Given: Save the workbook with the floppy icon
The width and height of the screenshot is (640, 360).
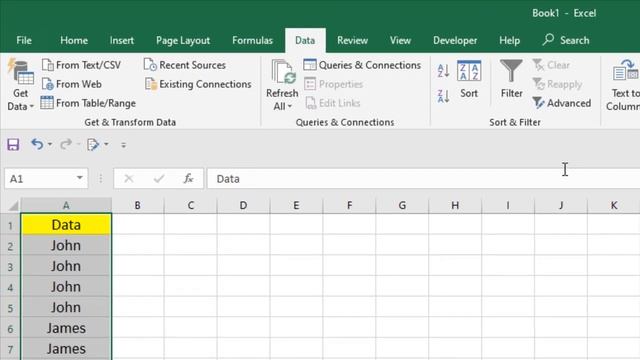Looking at the screenshot, I should pyautogui.click(x=13, y=144).
